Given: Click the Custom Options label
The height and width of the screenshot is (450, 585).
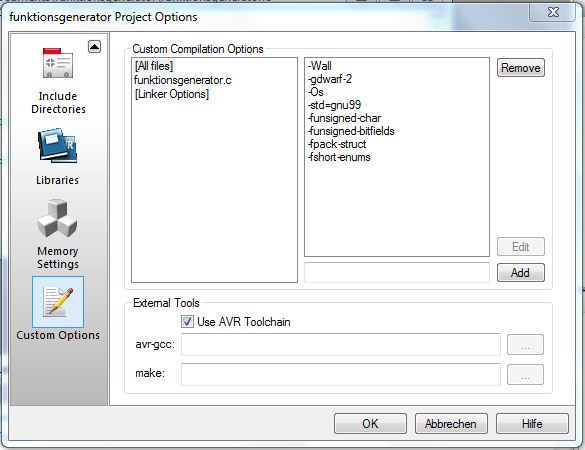Looking at the screenshot, I should point(58,335).
